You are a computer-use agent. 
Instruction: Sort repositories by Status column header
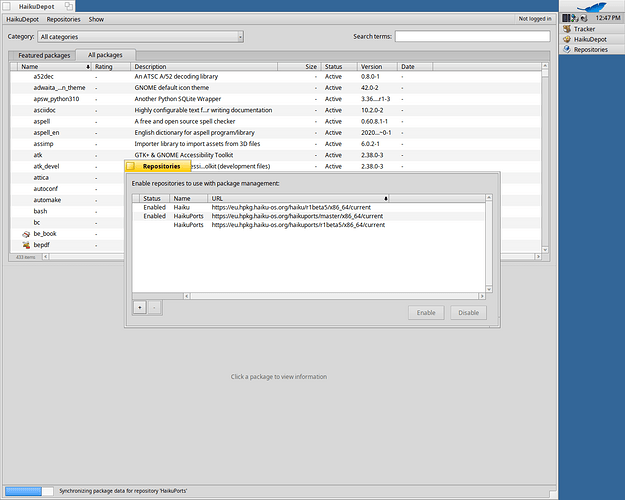point(155,198)
